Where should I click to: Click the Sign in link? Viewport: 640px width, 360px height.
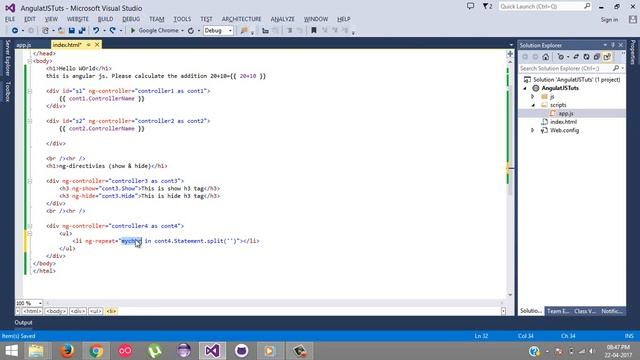(609, 20)
